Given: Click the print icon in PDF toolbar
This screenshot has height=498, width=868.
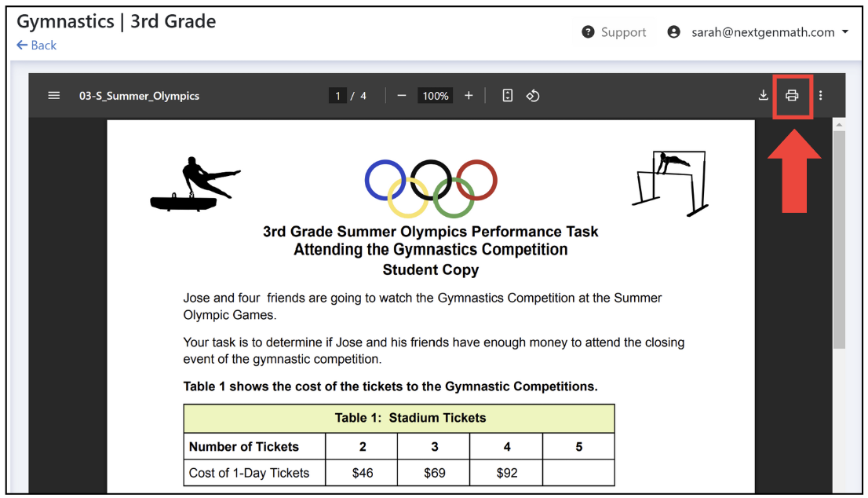Looking at the screenshot, I should click(792, 95).
